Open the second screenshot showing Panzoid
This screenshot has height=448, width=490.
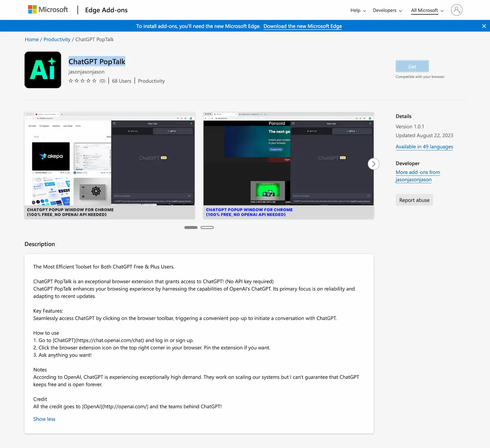(288, 166)
